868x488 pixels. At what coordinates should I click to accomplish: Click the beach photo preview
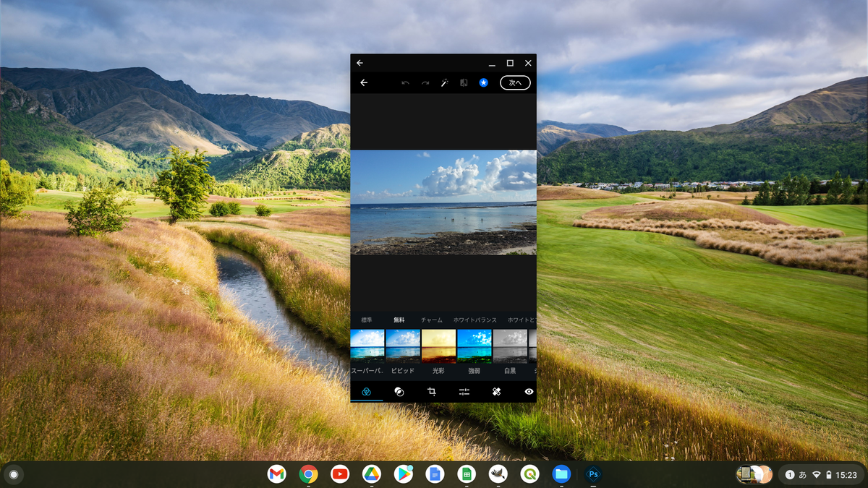pos(443,202)
